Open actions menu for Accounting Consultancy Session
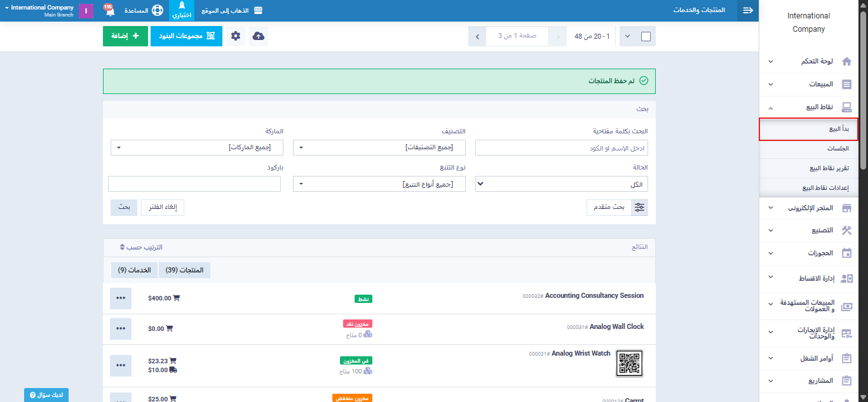 (121, 298)
